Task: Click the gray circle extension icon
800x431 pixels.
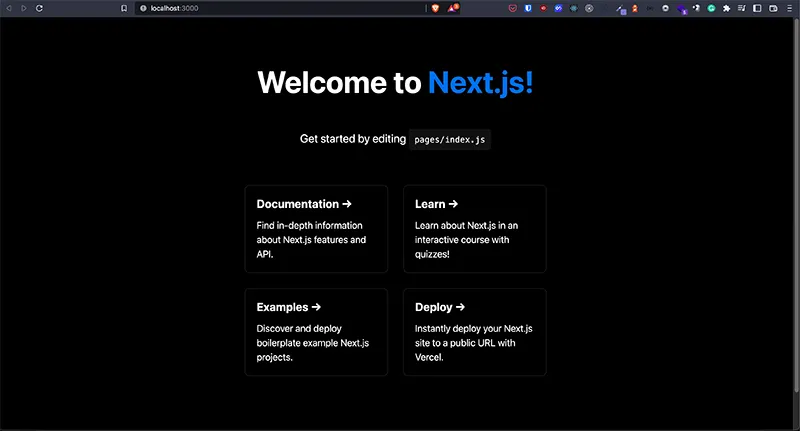Action: [589, 8]
